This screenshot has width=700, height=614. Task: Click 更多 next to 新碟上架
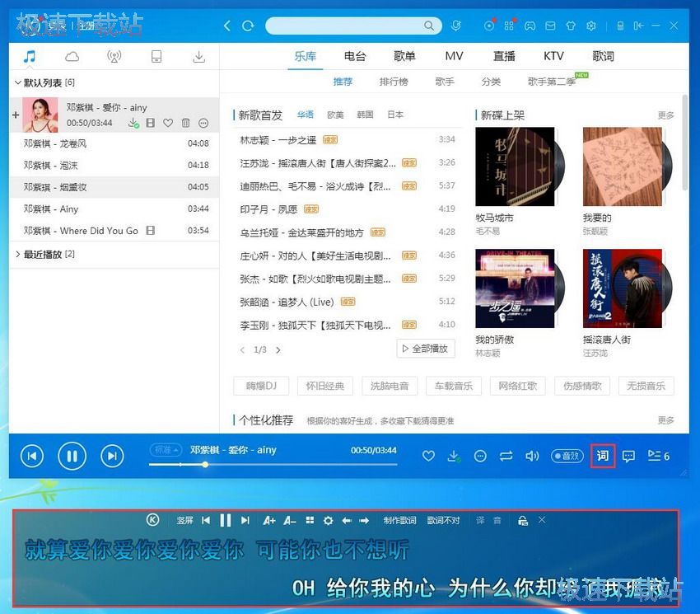(x=665, y=115)
